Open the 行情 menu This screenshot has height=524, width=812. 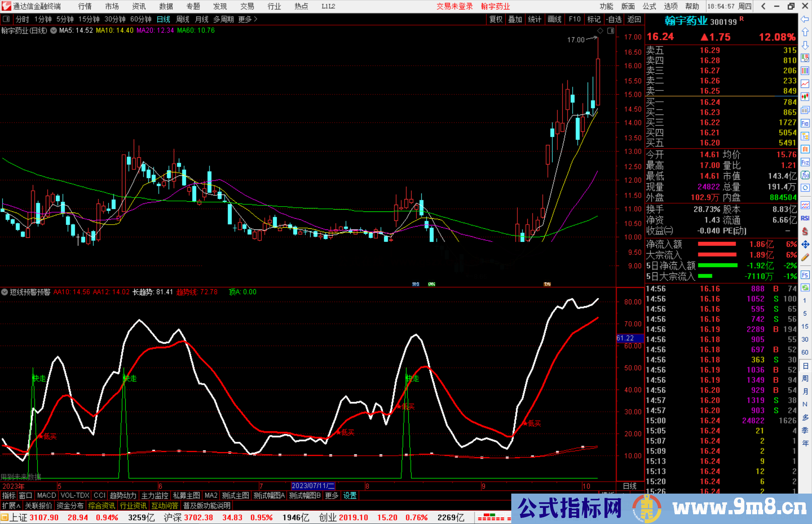[85, 6]
